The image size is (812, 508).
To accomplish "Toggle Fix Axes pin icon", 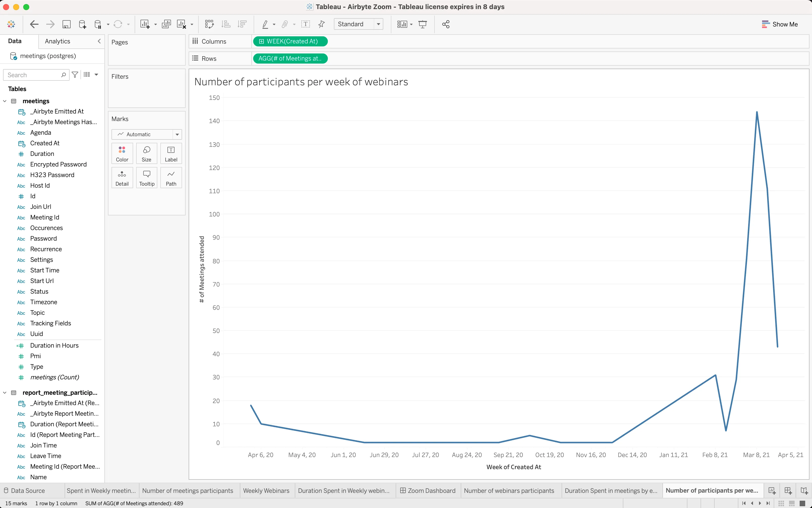I will click(x=321, y=24).
